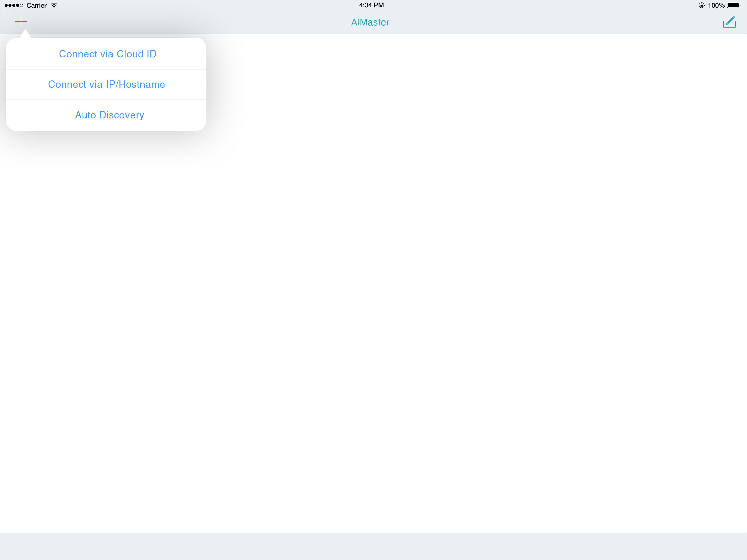The image size is (747, 560).
Task: Tap the 4:34 PM clock
Action: pos(371,5)
